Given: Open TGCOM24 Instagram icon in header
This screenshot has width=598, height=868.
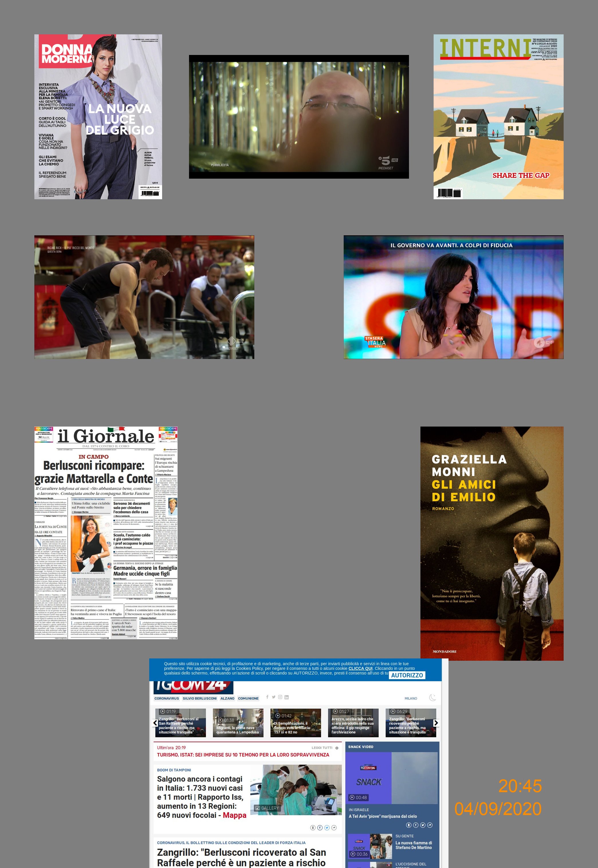Looking at the screenshot, I should coord(280,697).
